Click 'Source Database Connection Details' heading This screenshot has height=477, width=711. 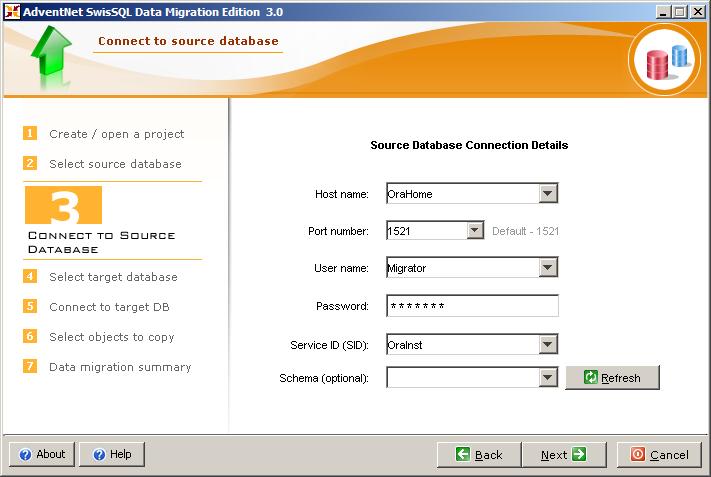coord(469,145)
